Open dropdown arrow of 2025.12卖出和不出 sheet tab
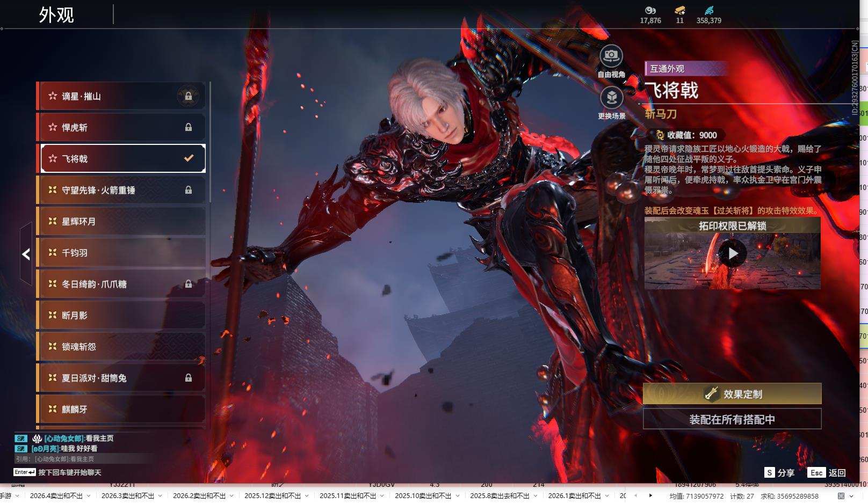The height and width of the screenshot is (504, 868). coord(307,496)
